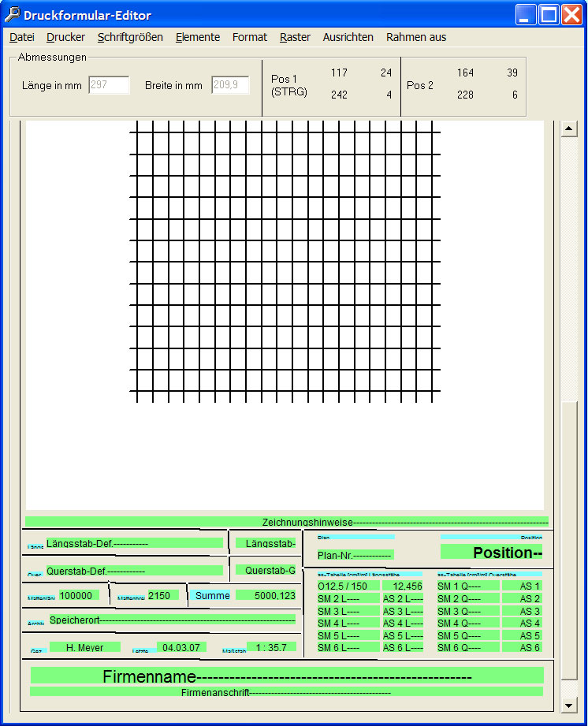Select the 100000 value field
Image resolution: width=588 pixels, height=726 pixels.
point(79,595)
